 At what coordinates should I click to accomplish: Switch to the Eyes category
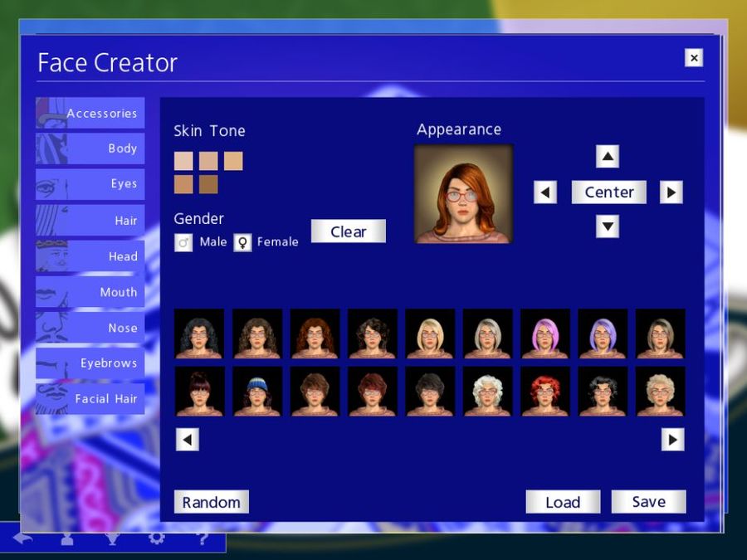point(90,184)
